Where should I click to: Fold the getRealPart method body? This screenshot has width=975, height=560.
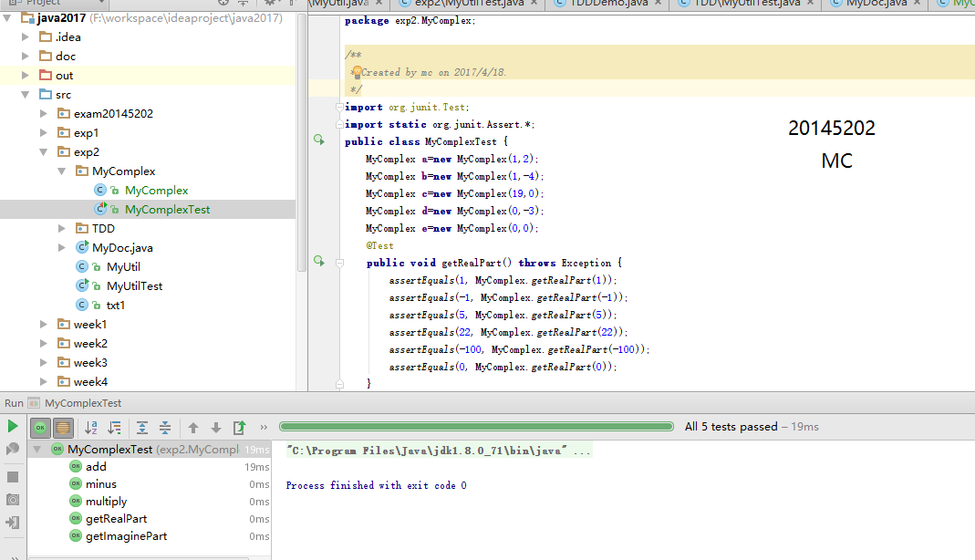click(339, 263)
